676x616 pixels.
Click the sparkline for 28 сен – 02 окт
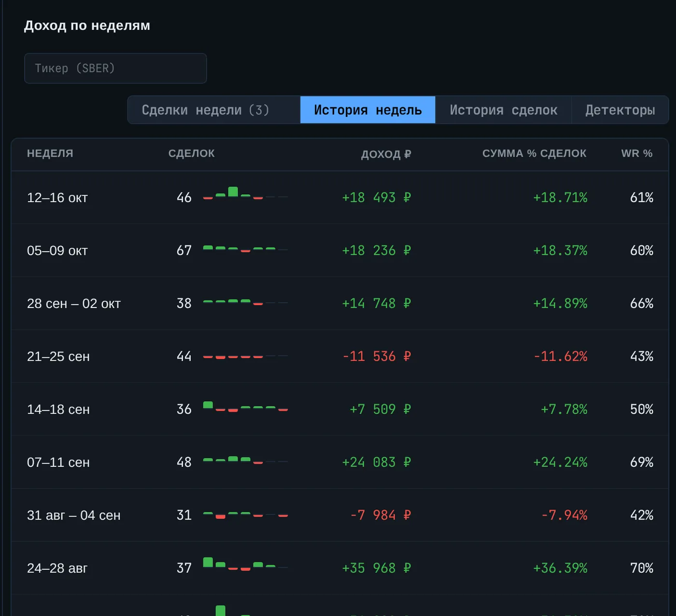tap(245, 302)
